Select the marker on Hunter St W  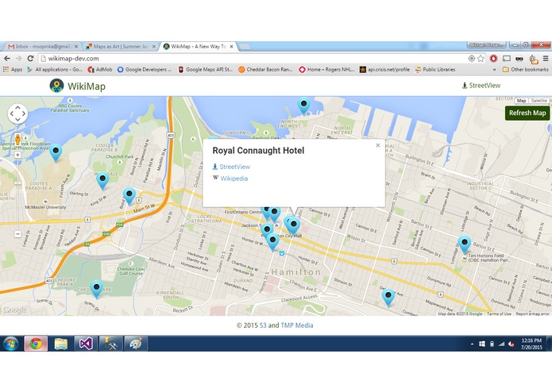[x=272, y=242]
